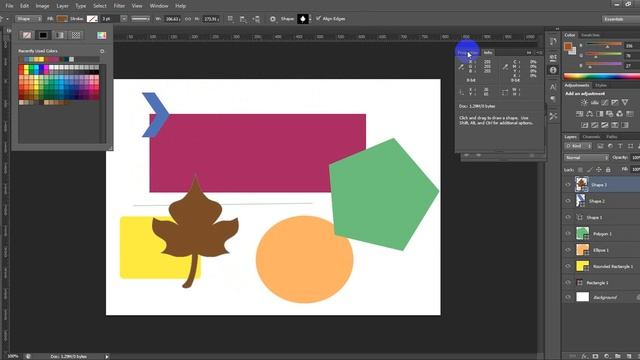The image size is (640, 360).
Task: Click the link width and height icon
Action: click(188, 19)
